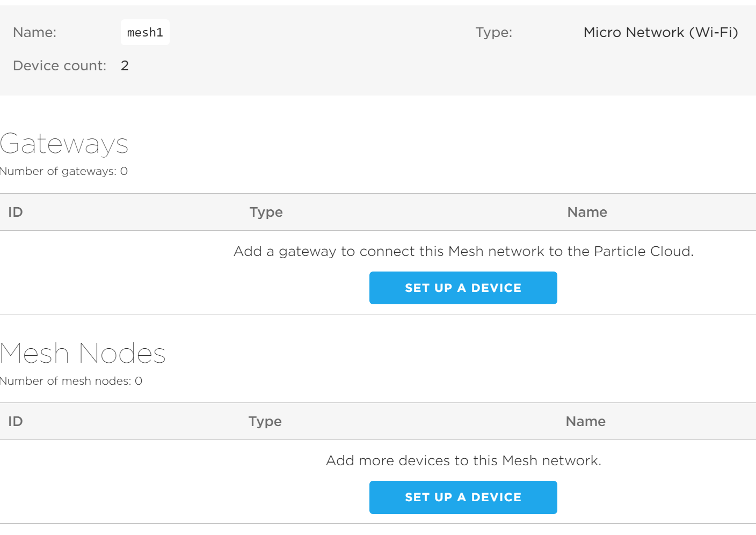Click the 'Add a gateway to connect' message
756x535 pixels.
point(463,252)
